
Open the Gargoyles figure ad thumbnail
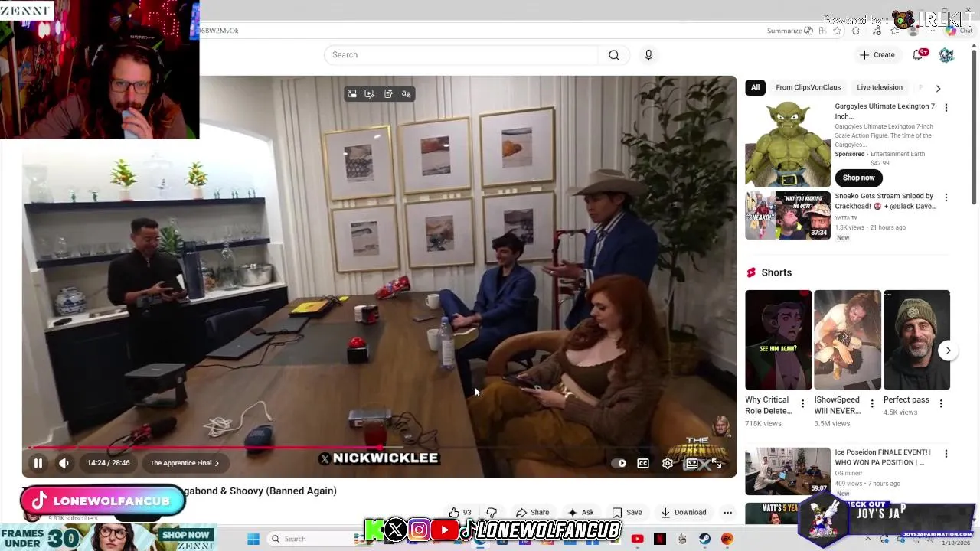(788, 144)
